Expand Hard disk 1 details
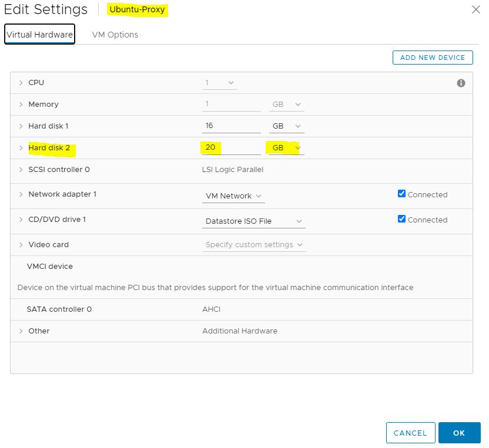 (x=21, y=126)
